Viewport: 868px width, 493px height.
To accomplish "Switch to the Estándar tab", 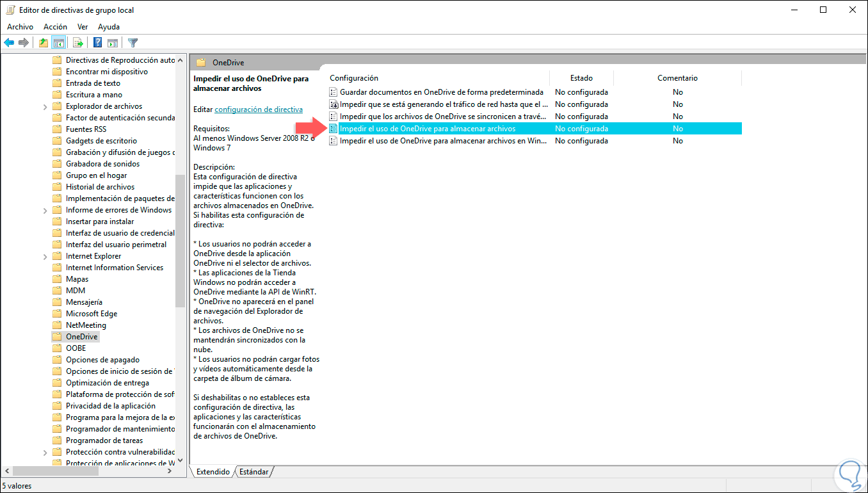I will coord(253,472).
